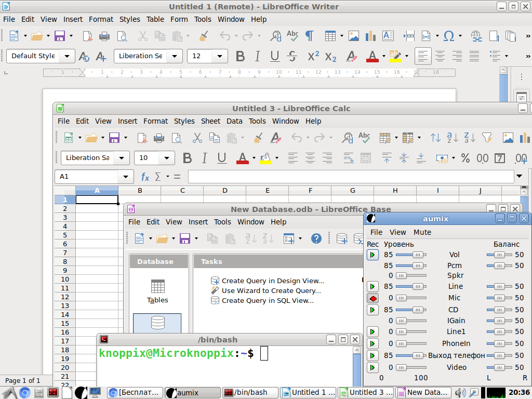
Task: Click Find & Replace icon in Writer
Action: point(275,36)
